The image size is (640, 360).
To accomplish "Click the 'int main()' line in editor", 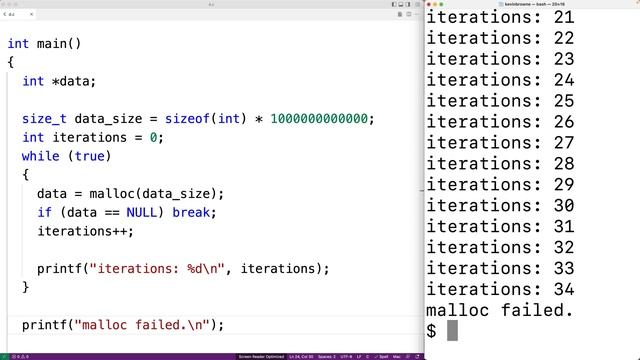I will click(x=44, y=44).
